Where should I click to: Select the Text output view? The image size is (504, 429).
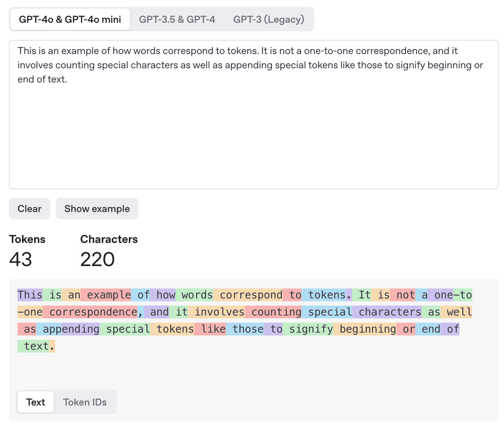tap(36, 402)
